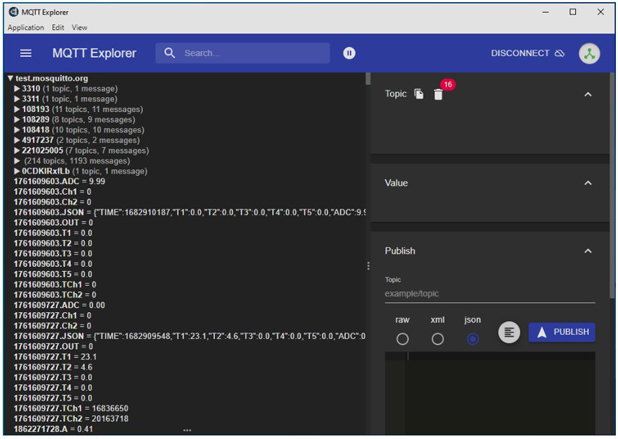
Task: Expand the 108193 topic node
Action: point(18,109)
